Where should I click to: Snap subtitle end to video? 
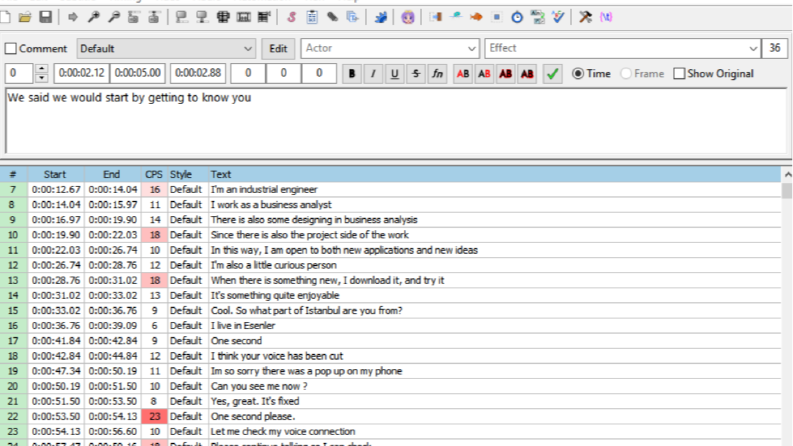202,17
